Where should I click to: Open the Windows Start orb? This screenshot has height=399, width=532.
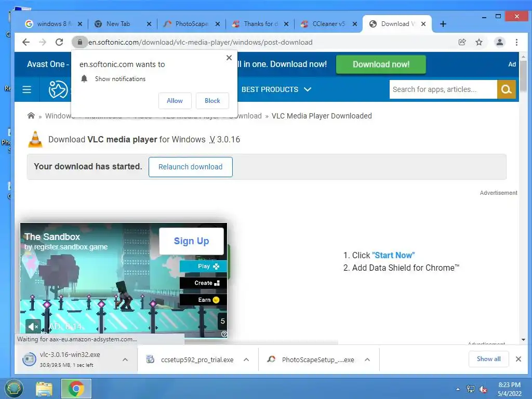14,389
